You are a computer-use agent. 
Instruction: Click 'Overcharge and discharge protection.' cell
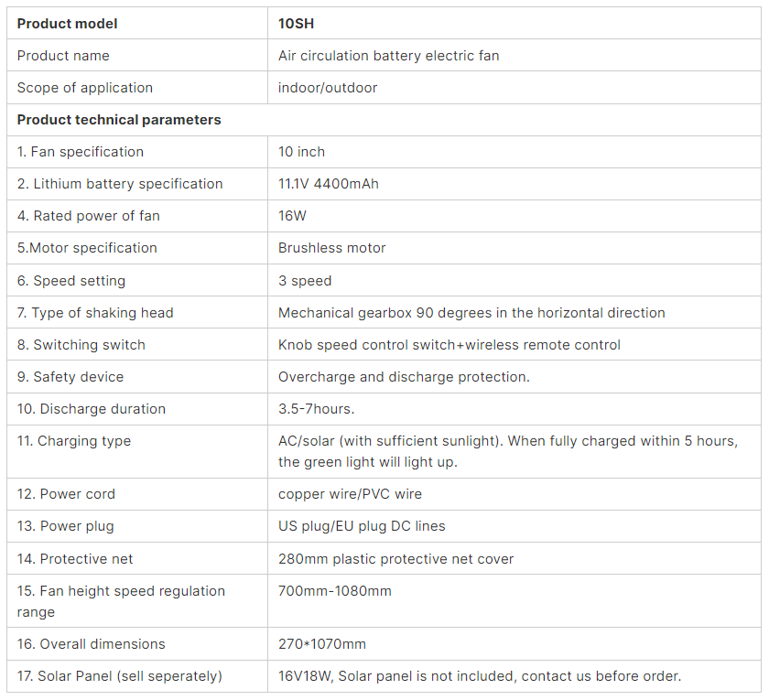514,376
